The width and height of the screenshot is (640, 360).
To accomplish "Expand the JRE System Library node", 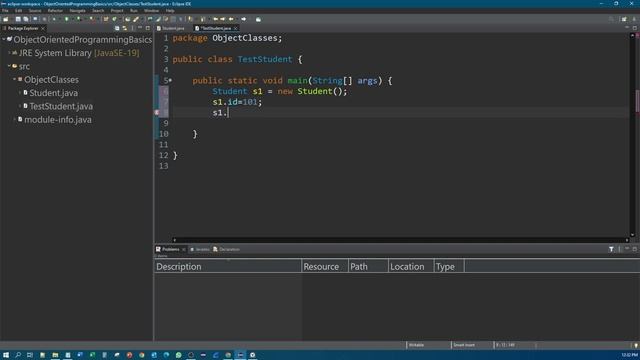I will [x=9, y=53].
